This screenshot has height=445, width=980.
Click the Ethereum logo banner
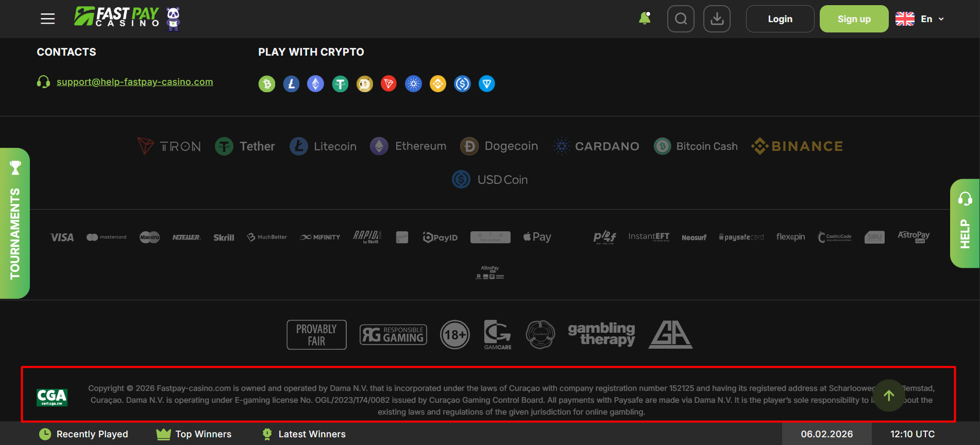tap(408, 146)
